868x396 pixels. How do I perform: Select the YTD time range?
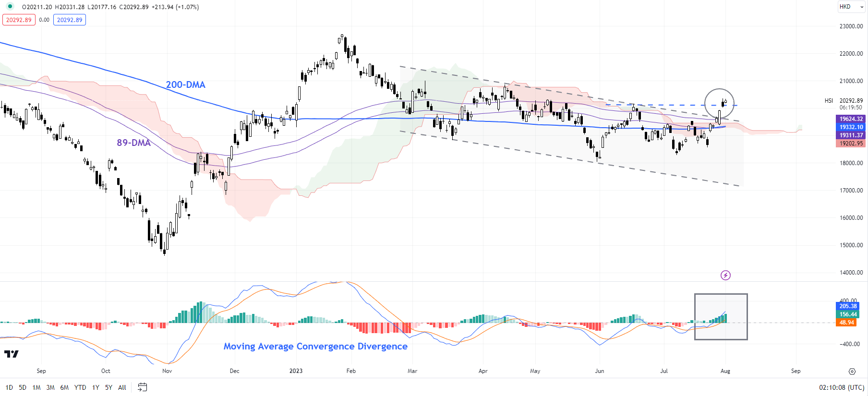tap(80, 387)
